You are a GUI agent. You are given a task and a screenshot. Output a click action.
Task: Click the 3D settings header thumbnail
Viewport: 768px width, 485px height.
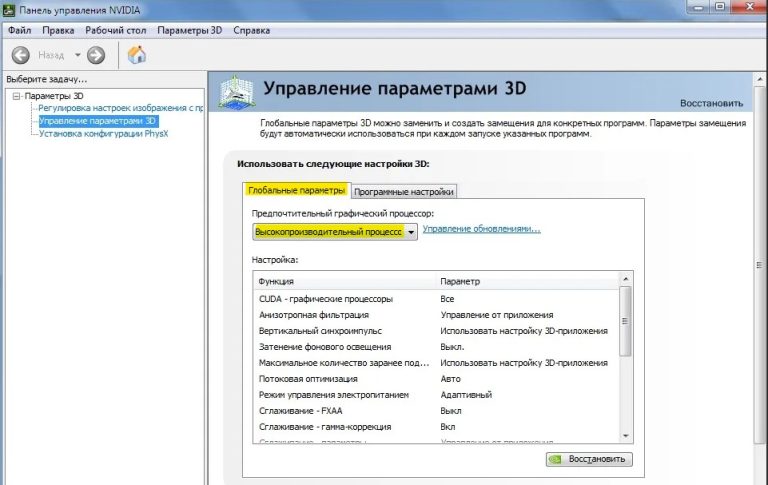(x=237, y=92)
